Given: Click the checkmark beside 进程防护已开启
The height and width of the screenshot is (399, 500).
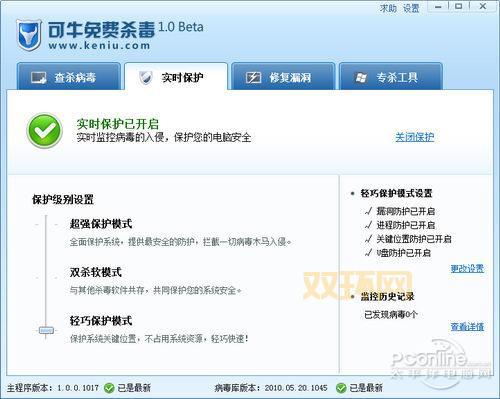Looking at the screenshot, I should [x=368, y=225].
